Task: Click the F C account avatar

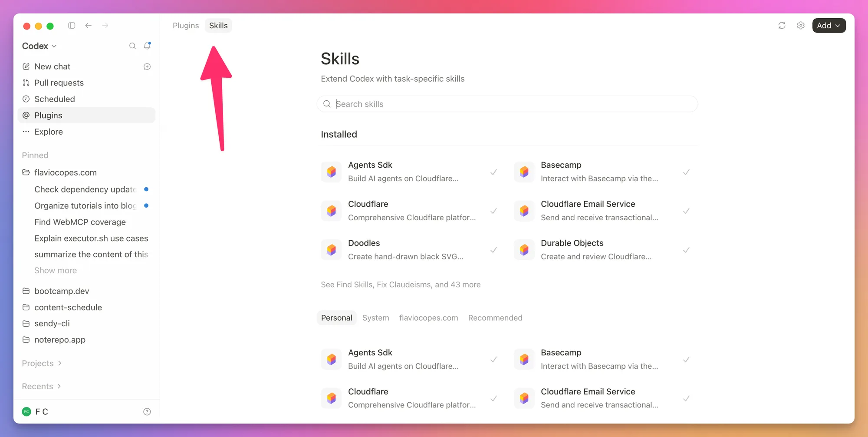Action: (x=26, y=412)
